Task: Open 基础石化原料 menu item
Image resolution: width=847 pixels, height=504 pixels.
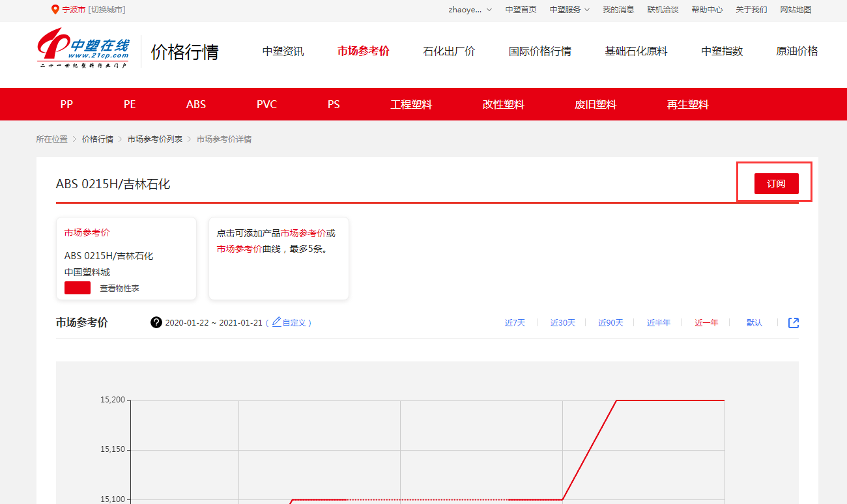Action: click(636, 51)
